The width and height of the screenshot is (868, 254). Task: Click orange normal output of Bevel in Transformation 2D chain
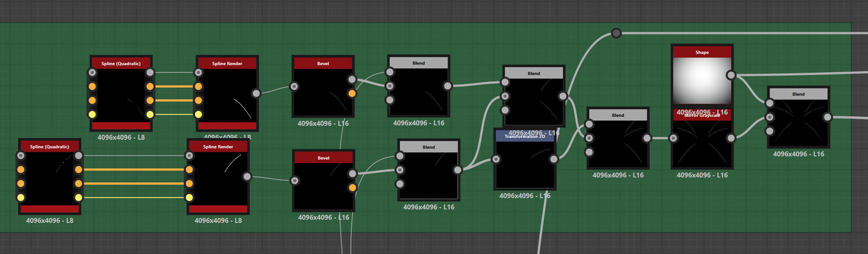click(x=353, y=187)
